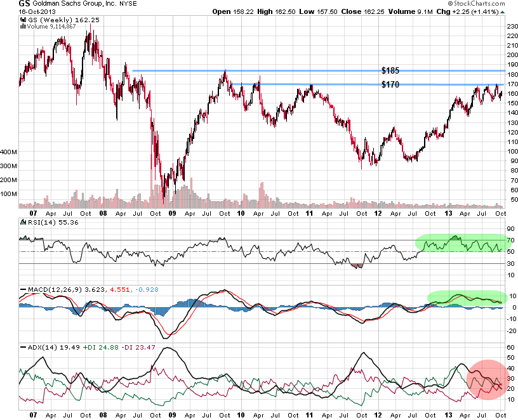518x420 pixels.
Task: Click the green +DI 24.88 value
Action: coord(100,348)
